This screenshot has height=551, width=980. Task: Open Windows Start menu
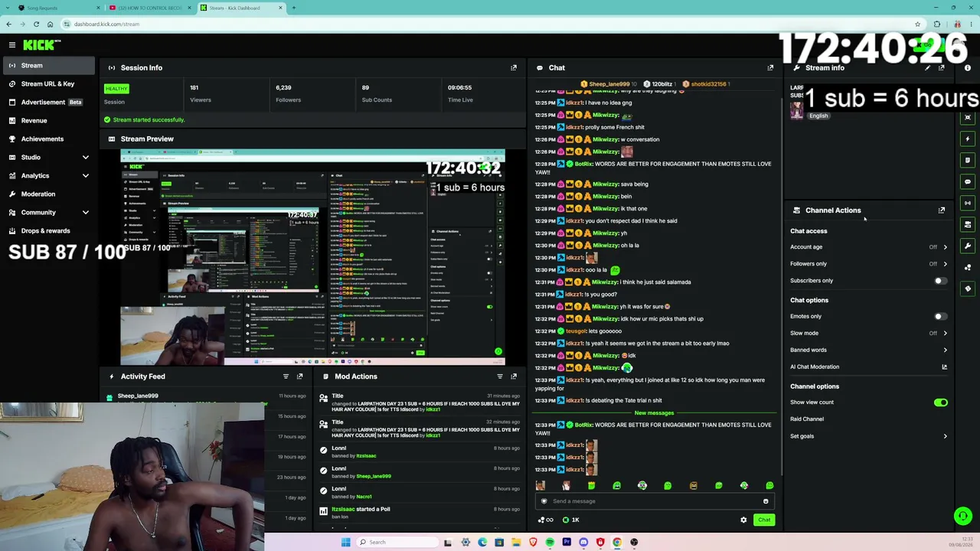click(x=345, y=542)
